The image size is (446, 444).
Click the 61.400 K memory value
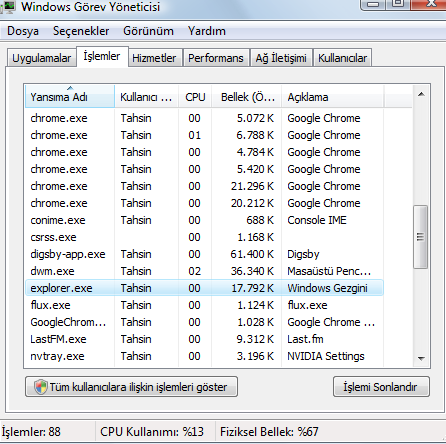pyautogui.click(x=252, y=254)
